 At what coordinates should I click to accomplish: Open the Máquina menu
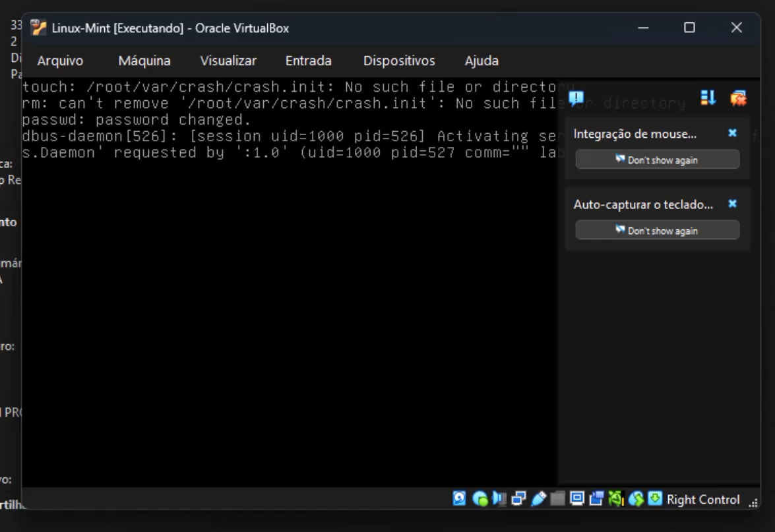(x=144, y=61)
